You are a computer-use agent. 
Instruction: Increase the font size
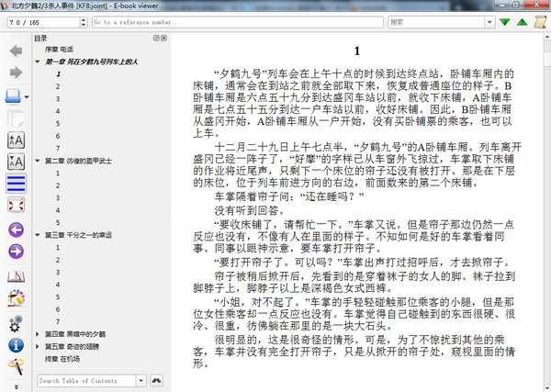pos(16,140)
